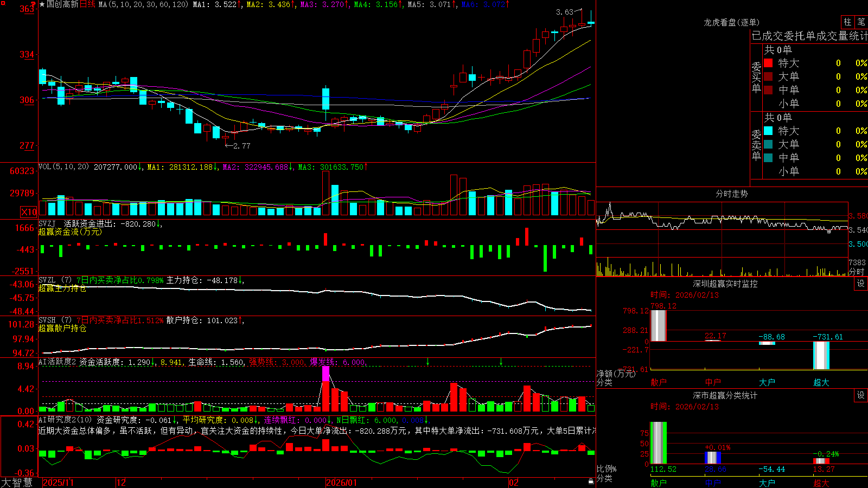
Task: Switch 龙虎看盘 to 笔 tick view
Action: pyautogui.click(x=861, y=22)
